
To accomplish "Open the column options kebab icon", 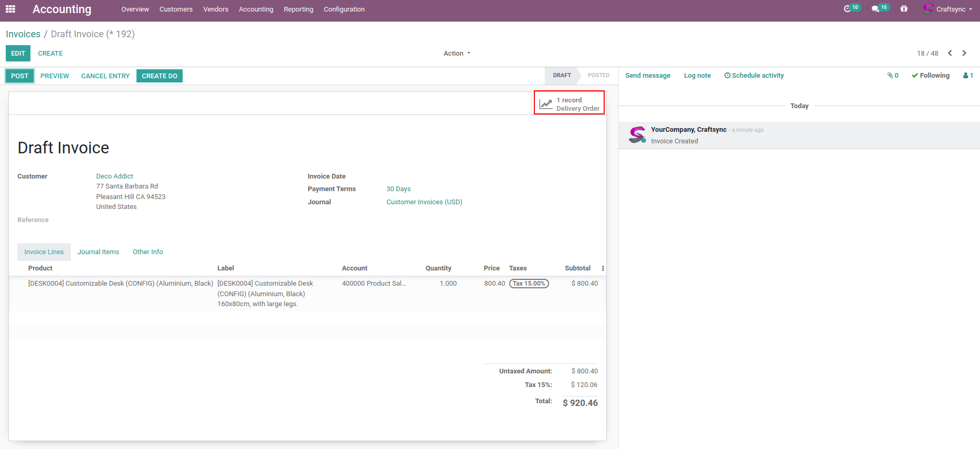I will click(x=603, y=268).
